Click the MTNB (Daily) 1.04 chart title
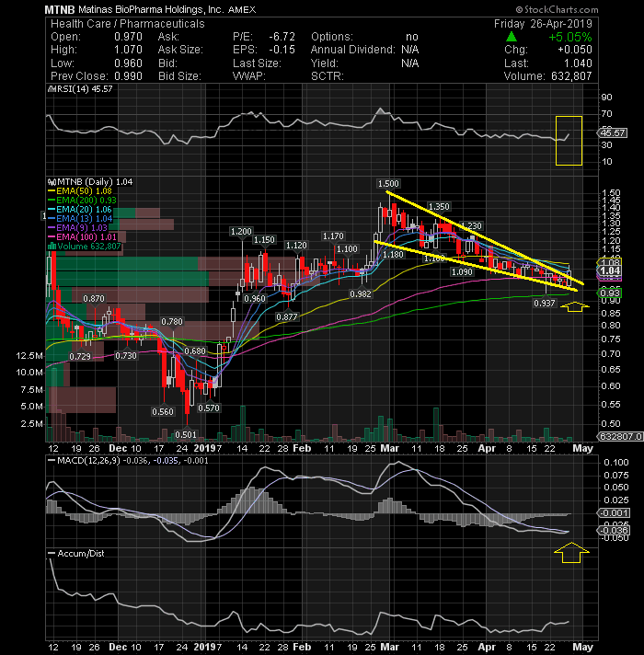 [x=95, y=182]
